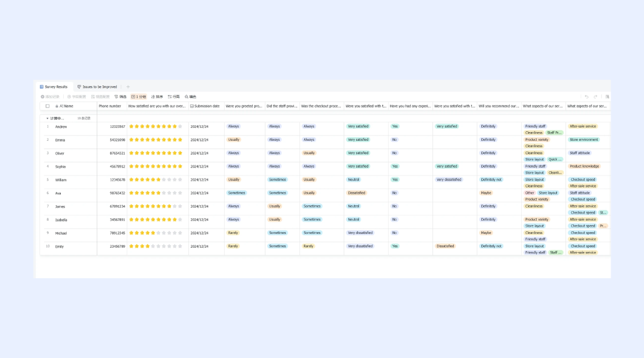This screenshot has height=358, width=644.
Task: Click the name cell Emma
Action: pyautogui.click(x=60, y=140)
